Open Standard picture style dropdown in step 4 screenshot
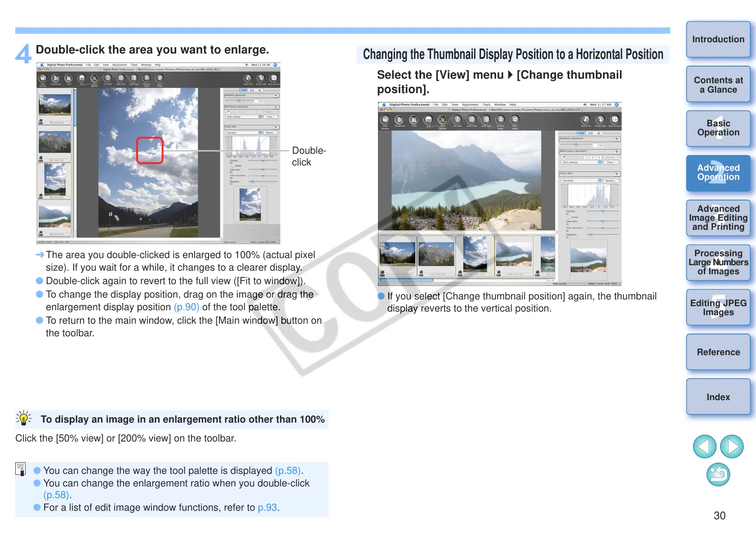 (x=244, y=133)
